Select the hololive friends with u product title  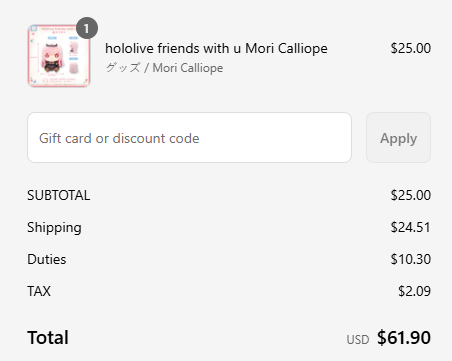click(x=216, y=48)
